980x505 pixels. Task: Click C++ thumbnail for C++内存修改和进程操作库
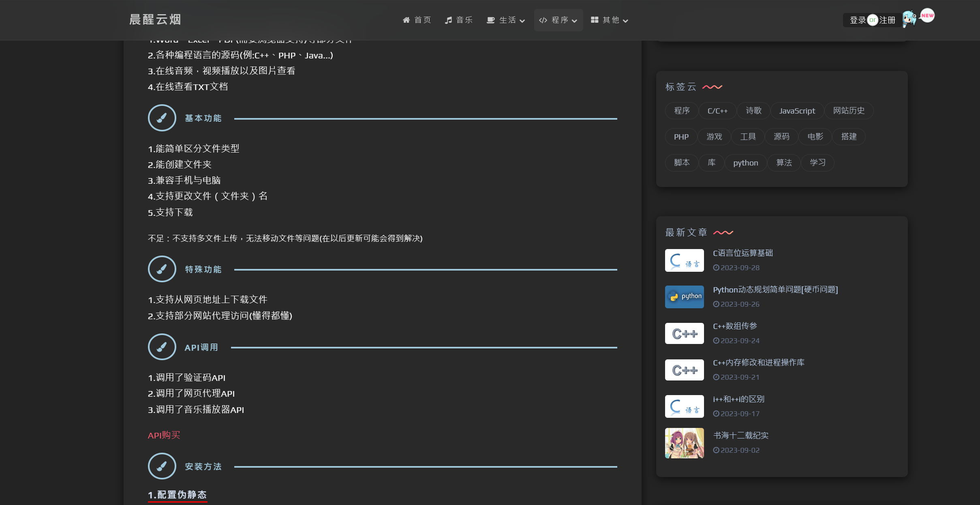[x=685, y=370]
